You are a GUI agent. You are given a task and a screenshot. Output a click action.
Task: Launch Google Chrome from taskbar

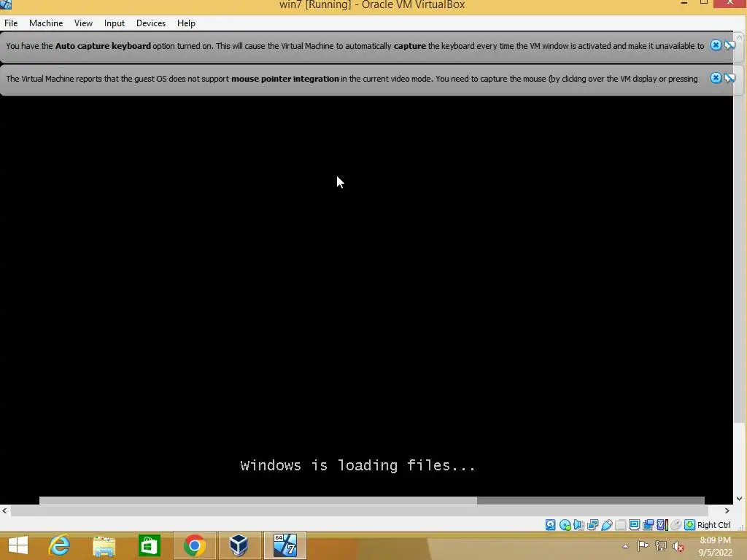click(x=194, y=545)
